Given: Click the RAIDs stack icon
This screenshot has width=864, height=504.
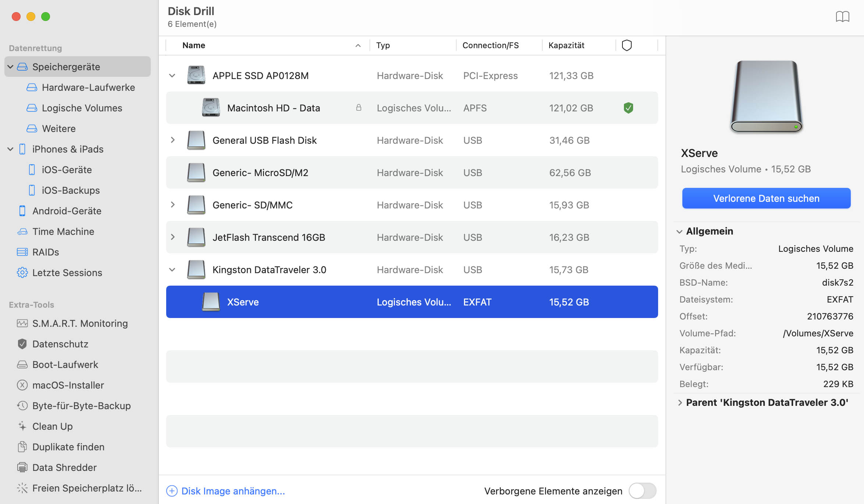Looking at the screenshot, I should click(22, 252).
